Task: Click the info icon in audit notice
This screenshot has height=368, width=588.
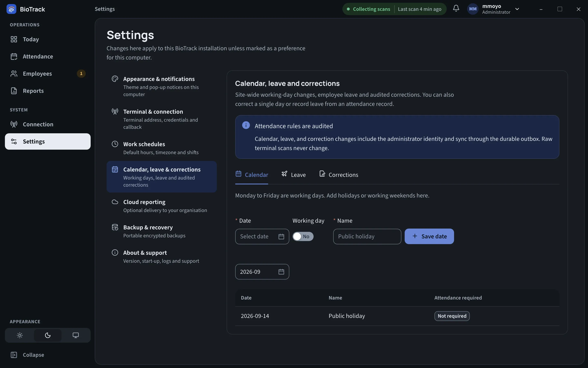Action: click(246, 125)
